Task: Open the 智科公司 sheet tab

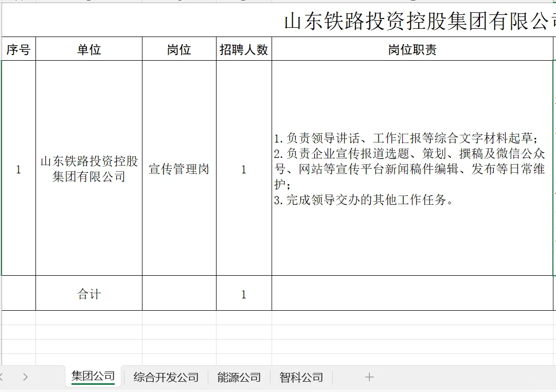Action: coord(301,377)
